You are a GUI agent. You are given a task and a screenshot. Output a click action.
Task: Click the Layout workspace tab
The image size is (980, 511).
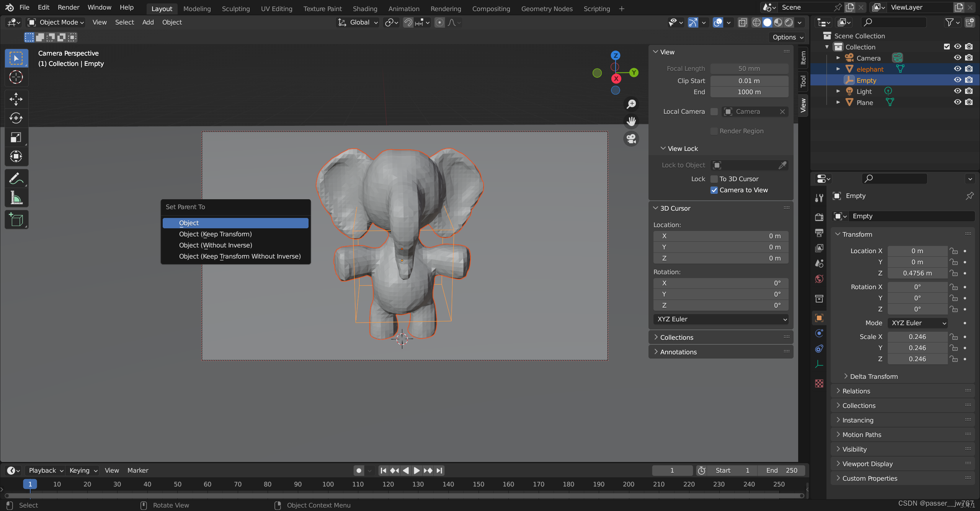[x=161, y=8]
